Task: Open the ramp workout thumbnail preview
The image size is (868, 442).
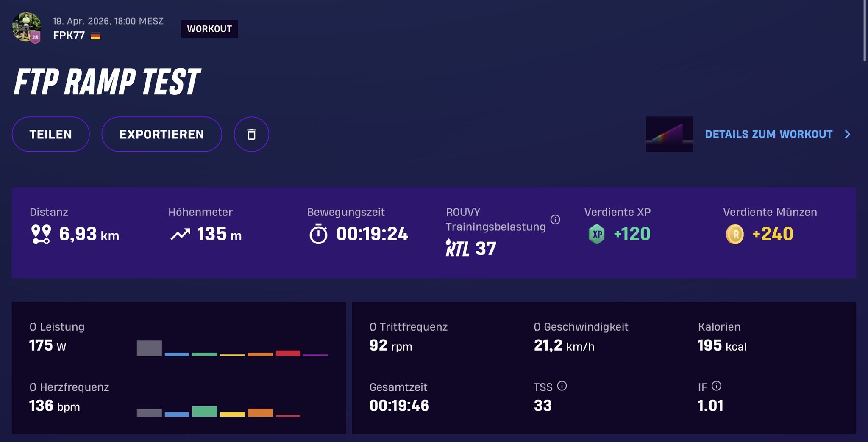Action: pyautogui.click(x=670, y=134)
